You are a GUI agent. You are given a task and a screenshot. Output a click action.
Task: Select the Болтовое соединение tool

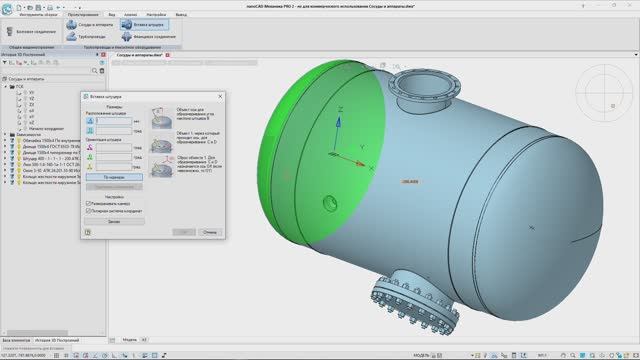pyautogui.click(x=31, y=31)
